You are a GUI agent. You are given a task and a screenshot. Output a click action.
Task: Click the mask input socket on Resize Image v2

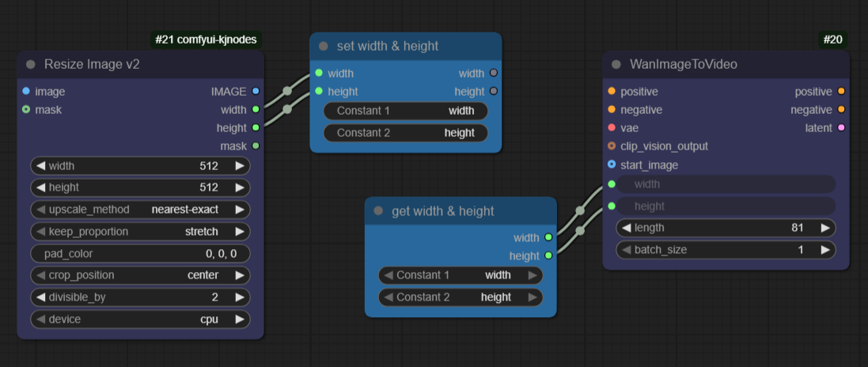26,110
